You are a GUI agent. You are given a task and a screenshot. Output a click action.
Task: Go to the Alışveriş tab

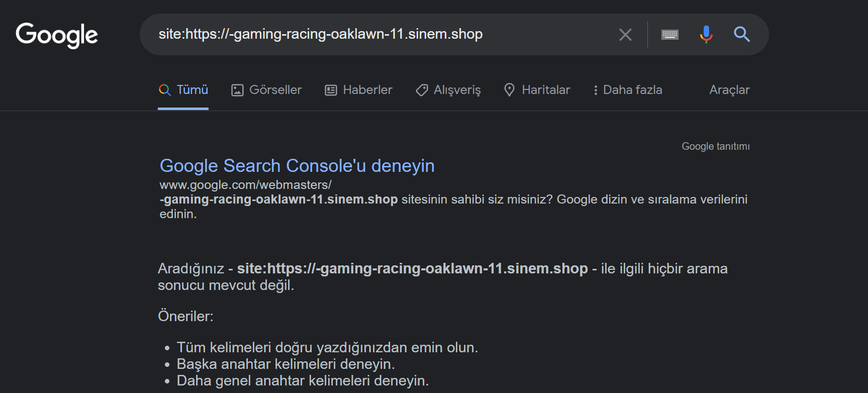point(448,90)
